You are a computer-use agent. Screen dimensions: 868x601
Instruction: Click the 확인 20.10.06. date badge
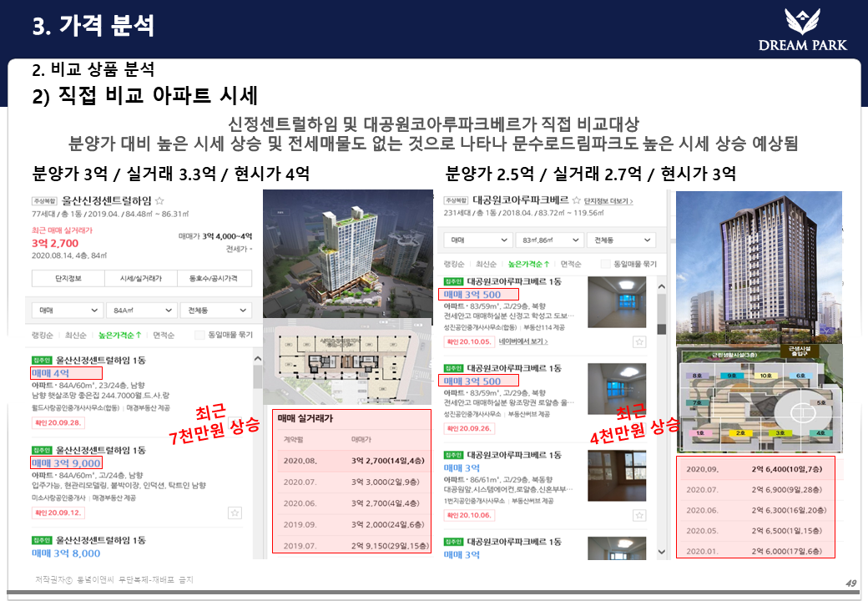(x=469, y=515)
